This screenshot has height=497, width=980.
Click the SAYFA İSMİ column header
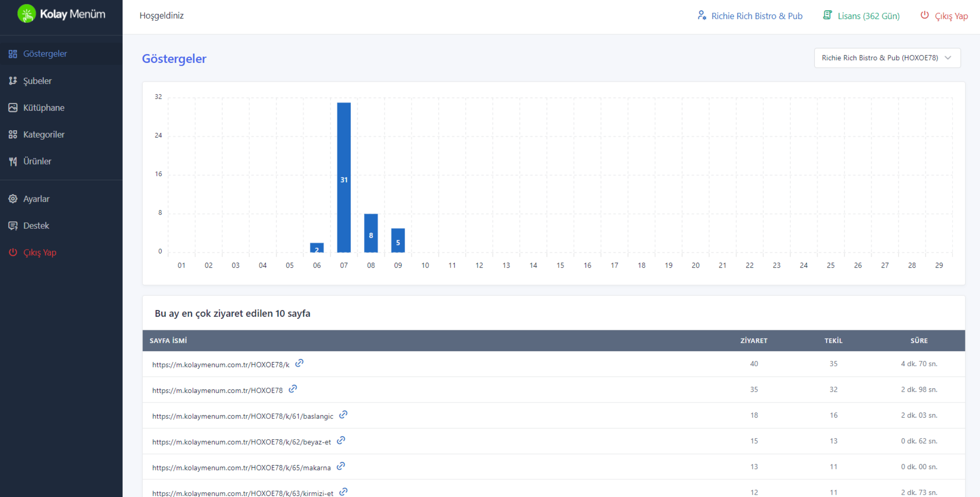tap(168, 341)
